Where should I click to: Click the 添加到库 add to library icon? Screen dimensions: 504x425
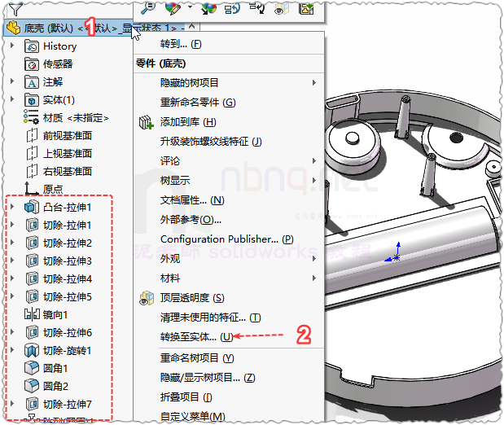pos(147,122)
